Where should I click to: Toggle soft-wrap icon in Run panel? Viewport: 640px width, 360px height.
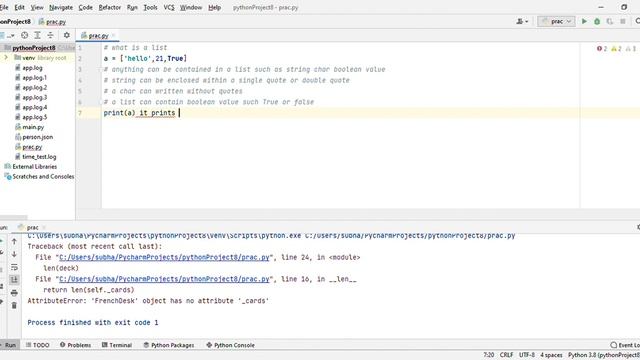[x=14, y=267]
